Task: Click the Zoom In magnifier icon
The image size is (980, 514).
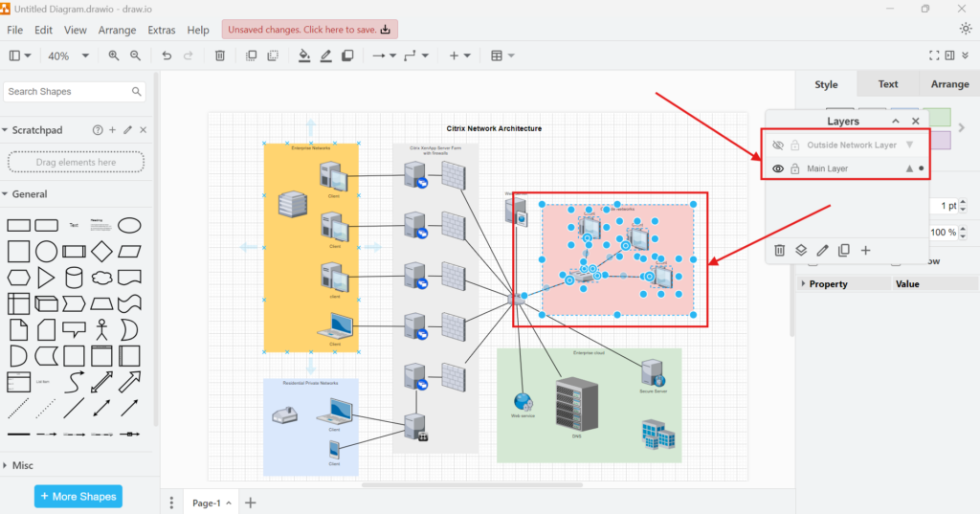Action: click(x=114, y=56)
